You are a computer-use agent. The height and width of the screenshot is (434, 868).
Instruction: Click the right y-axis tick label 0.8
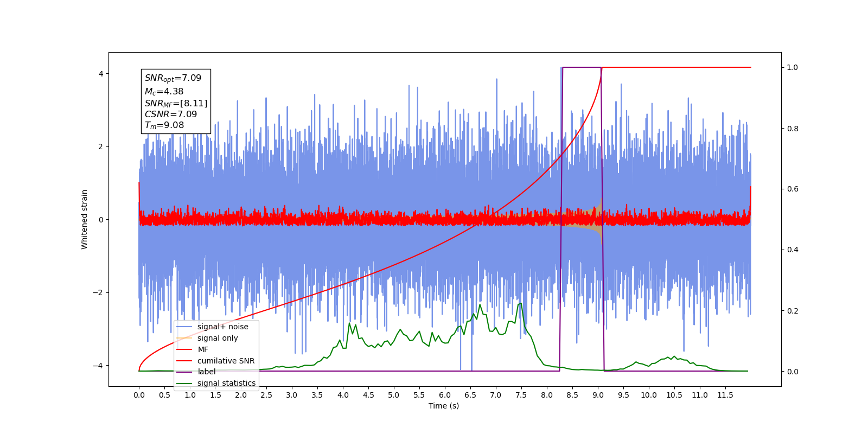[x=793, y=129]
